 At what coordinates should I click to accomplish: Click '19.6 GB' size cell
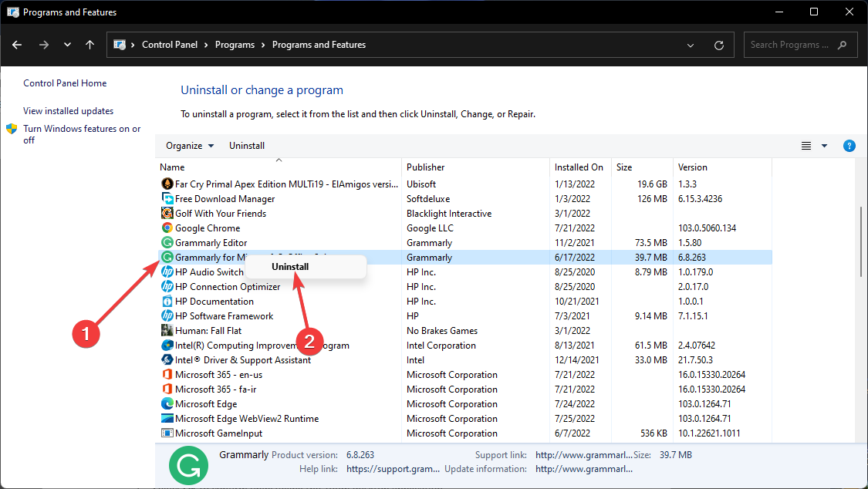click(652, 184)
